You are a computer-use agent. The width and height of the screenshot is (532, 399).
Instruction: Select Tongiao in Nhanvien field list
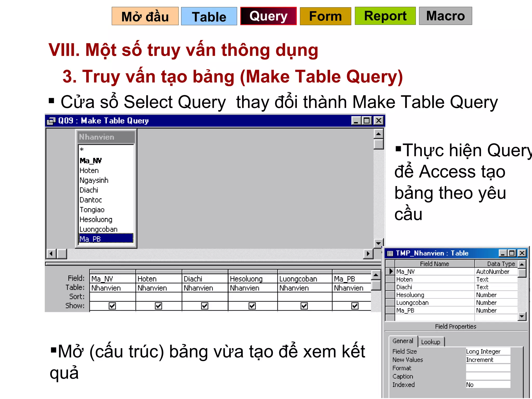(x=106, y=210)
